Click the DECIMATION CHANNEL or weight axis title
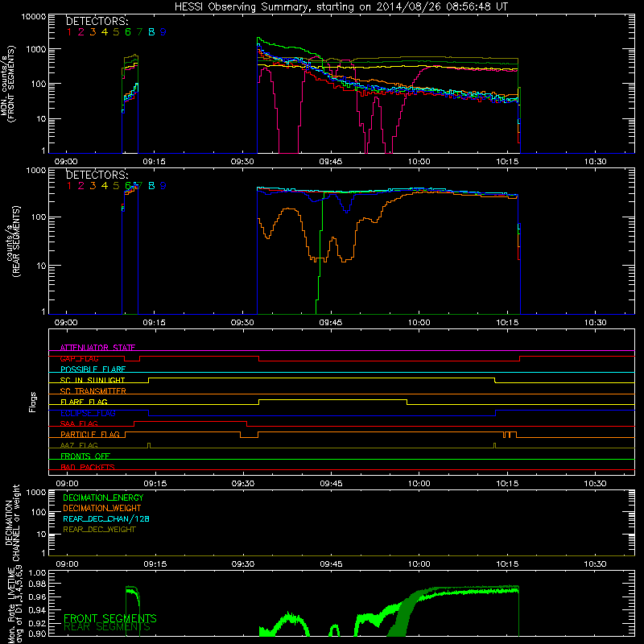644x644 pixels. click(11, 523)
